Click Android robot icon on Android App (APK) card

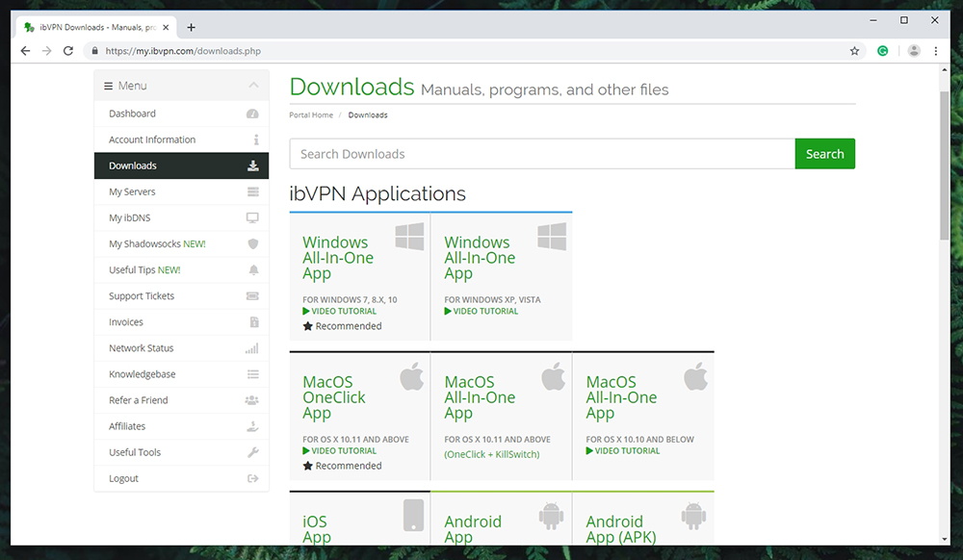693,516
